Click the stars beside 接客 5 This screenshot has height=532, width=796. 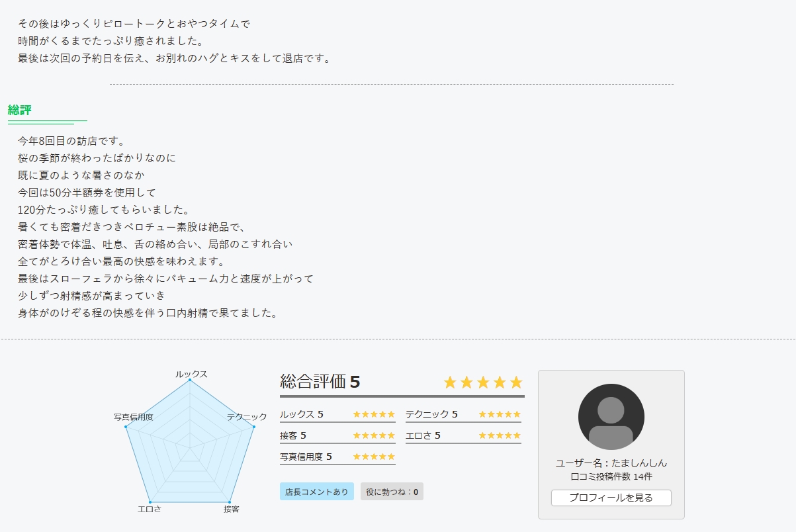[374, 436]
